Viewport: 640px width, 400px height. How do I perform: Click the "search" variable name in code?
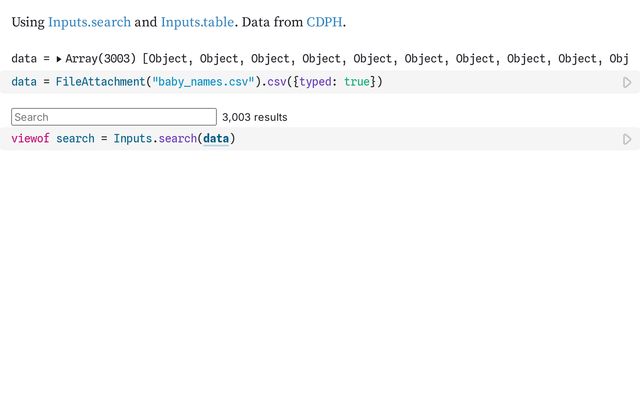click(x=75, y=139)
